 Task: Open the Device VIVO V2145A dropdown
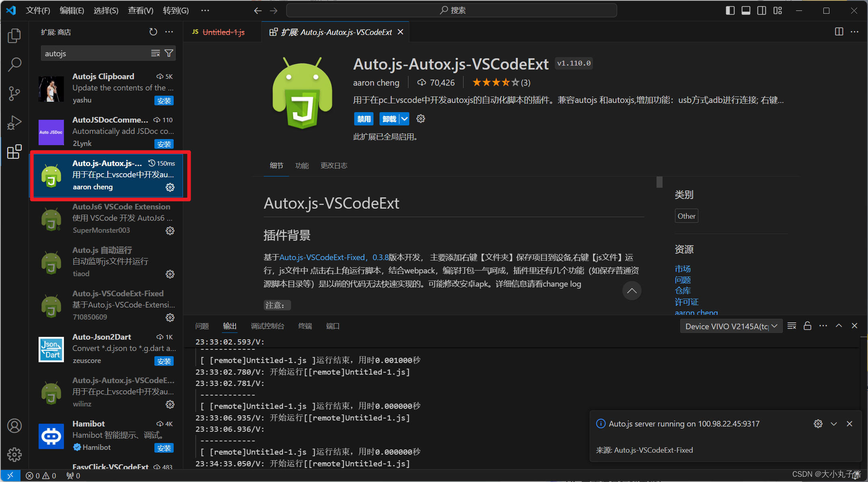tap(731, 326)
